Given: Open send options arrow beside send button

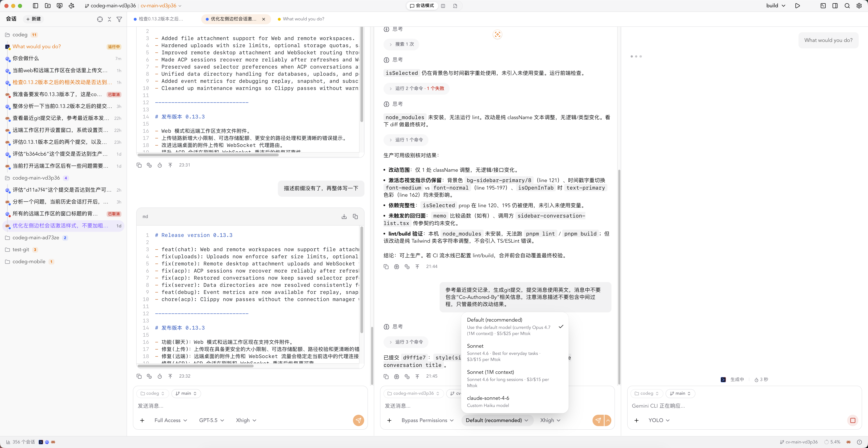Looking at the screenshot, I should tap(608, 420).
